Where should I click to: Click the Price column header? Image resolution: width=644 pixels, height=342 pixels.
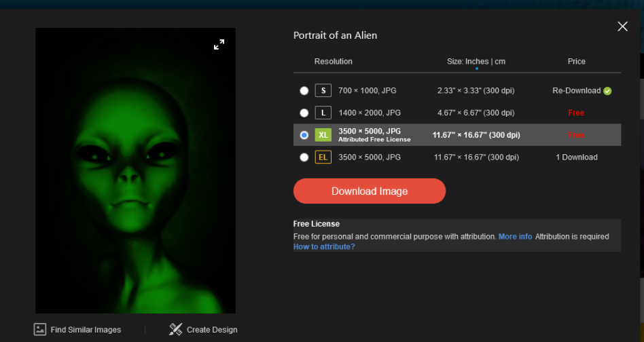[576, 62]
